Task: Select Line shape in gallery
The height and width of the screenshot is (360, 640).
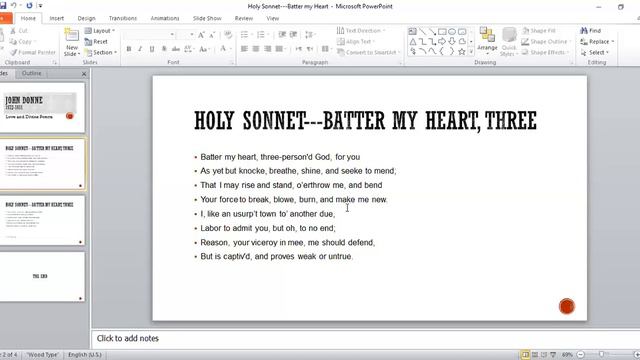Action: (422, 31)
